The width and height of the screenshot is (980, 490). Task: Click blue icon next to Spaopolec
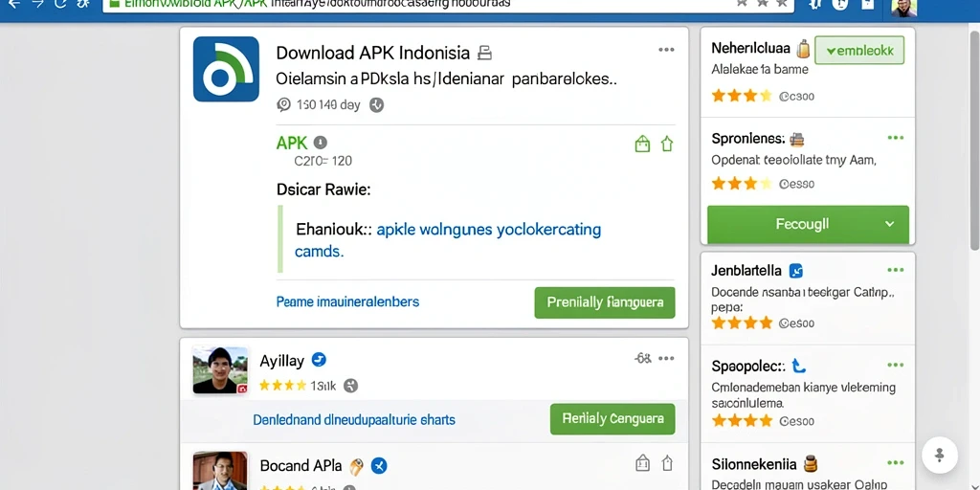(x=797, y=366)
